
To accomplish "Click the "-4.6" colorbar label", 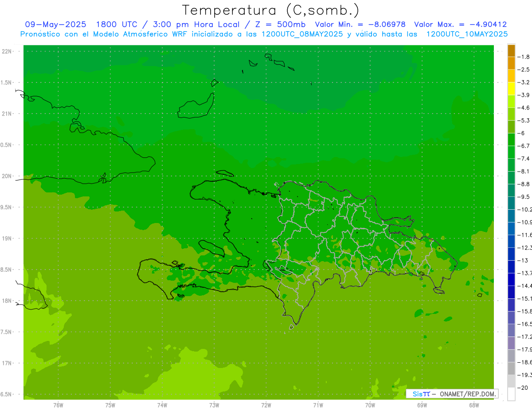I will (x=523, y=108).
